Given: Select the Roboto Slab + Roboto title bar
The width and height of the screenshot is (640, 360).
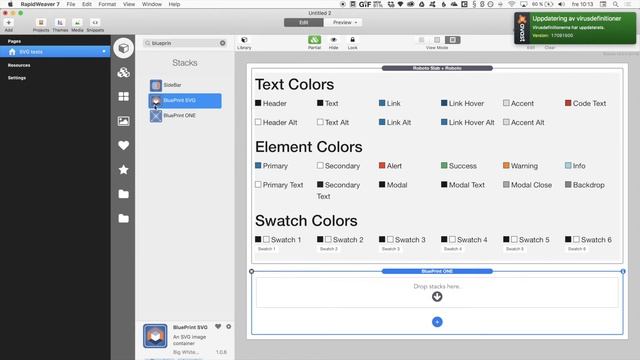Looking at the screenshot, I should click(x=437, y=68).
